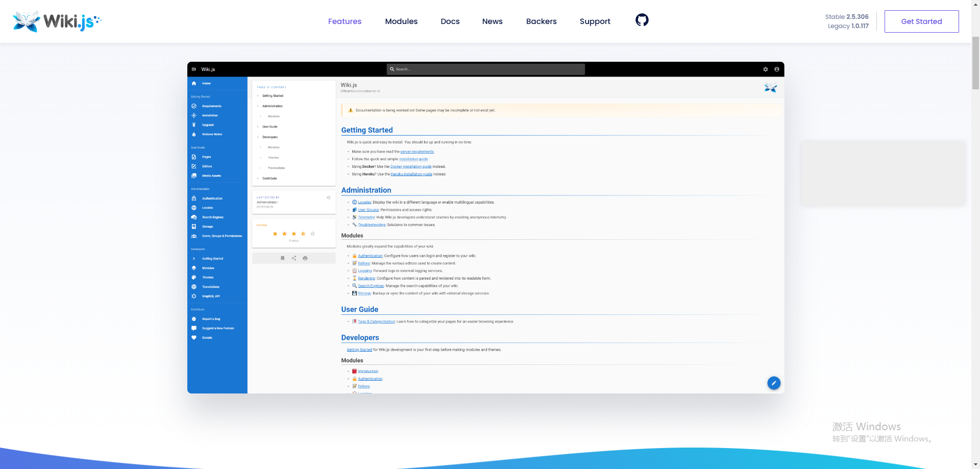Image resolution: width=980 pixels, height=469 pixels.
Task: Click the bookmark icon below the rating card
Action: pos(283,258)
